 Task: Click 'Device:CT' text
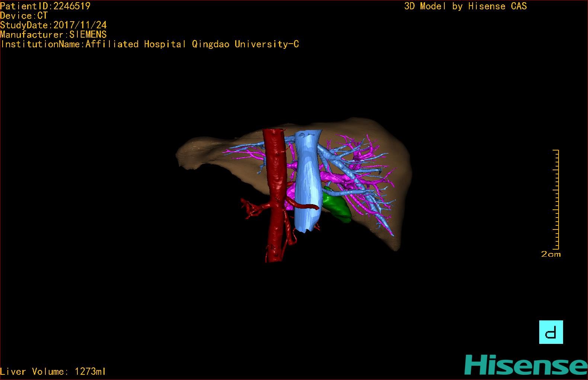point(24,16)
